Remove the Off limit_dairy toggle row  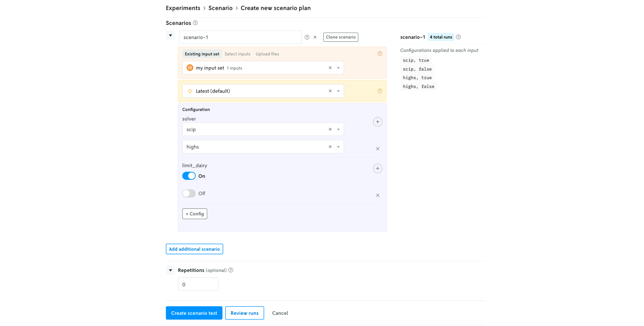pyautogui.click(x=377, y=195)
